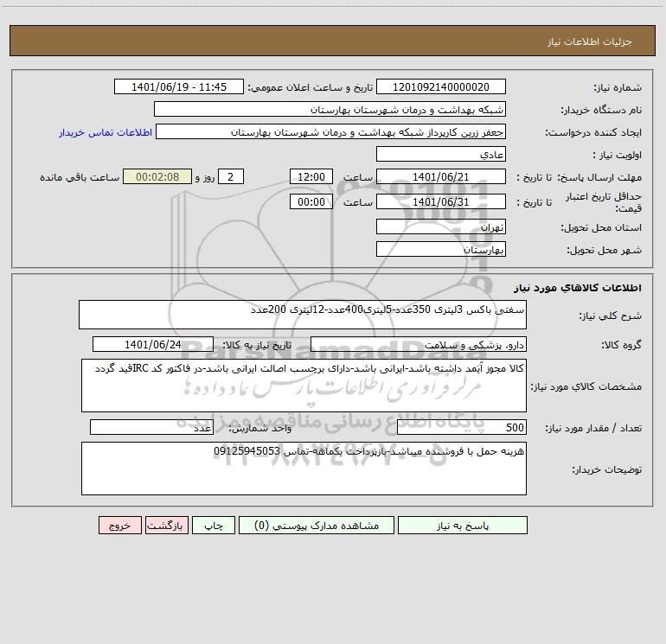Screen dimensions: 666x644
Task: Click the ایجاد کننده درخواست label
Action: 593,132
